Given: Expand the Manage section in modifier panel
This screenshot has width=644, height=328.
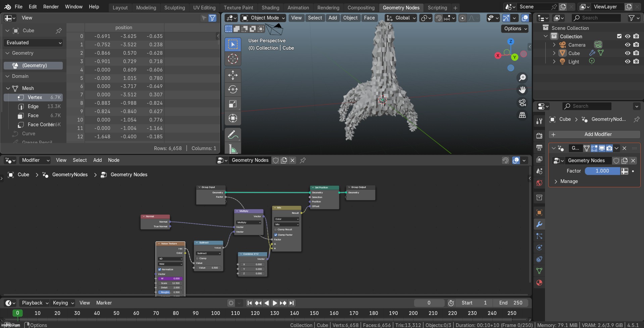Looking at the screenshot, I should point(569,181).
